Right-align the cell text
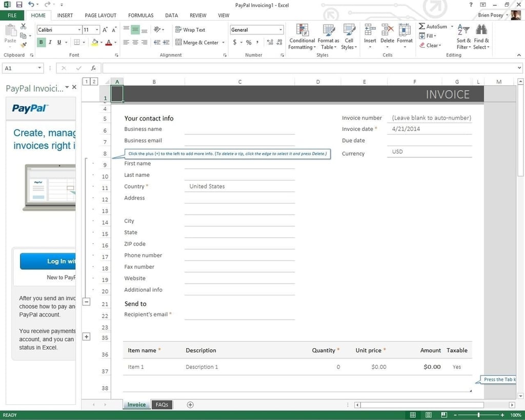 click(145, 42)
